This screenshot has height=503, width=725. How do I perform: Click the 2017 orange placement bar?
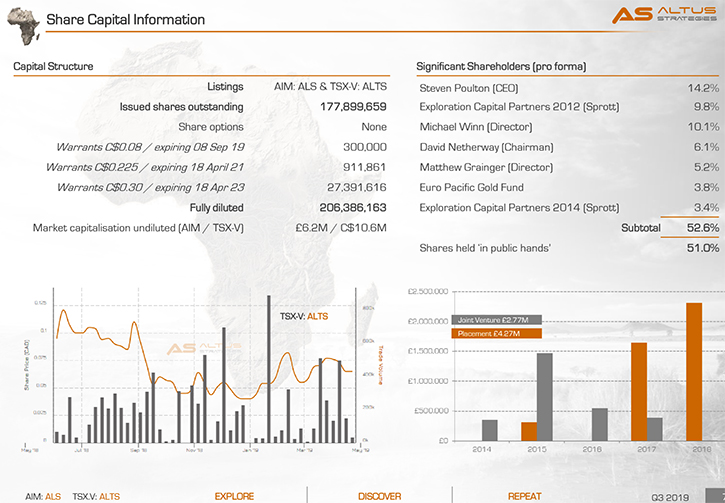(639, 392)
